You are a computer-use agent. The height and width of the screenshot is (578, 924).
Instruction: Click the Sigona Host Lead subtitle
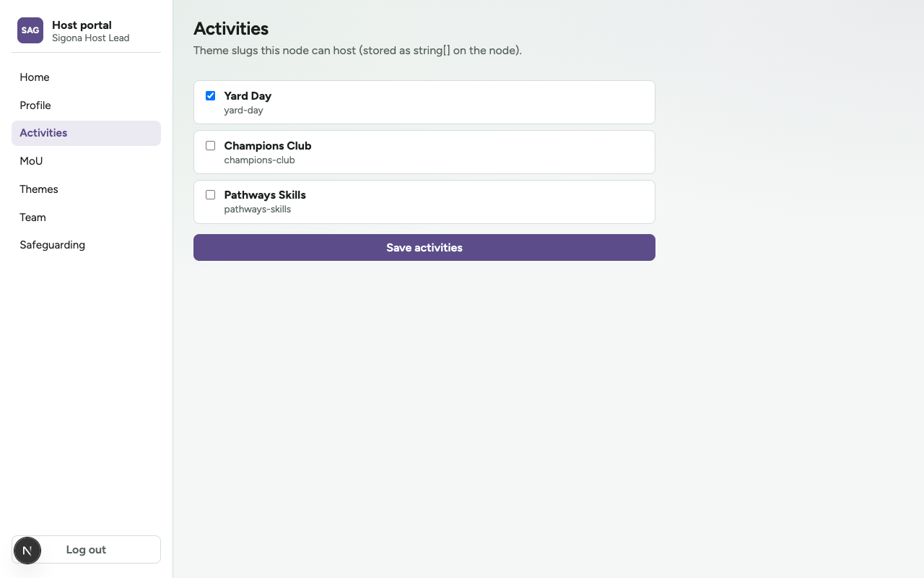point(91,38)
